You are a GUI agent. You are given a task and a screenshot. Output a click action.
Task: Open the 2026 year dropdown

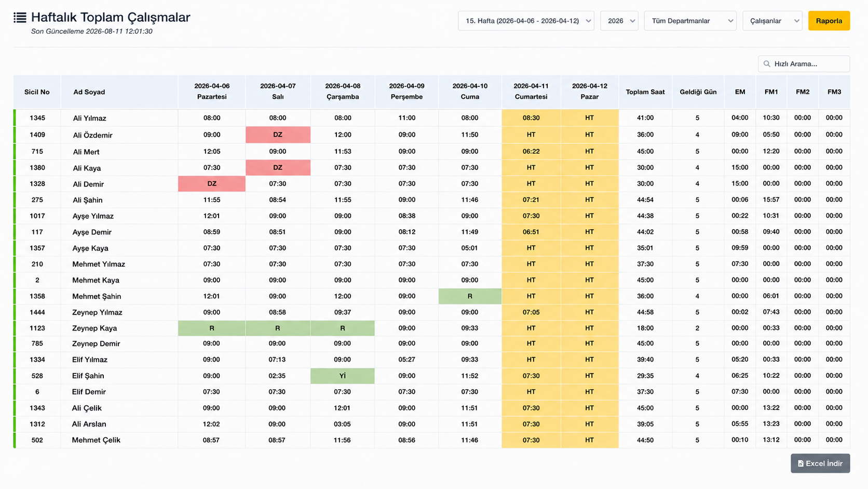619,21
